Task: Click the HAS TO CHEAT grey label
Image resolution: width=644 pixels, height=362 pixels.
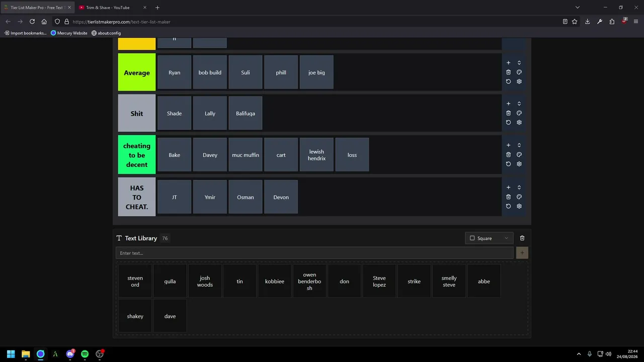Action: point(137,197)
